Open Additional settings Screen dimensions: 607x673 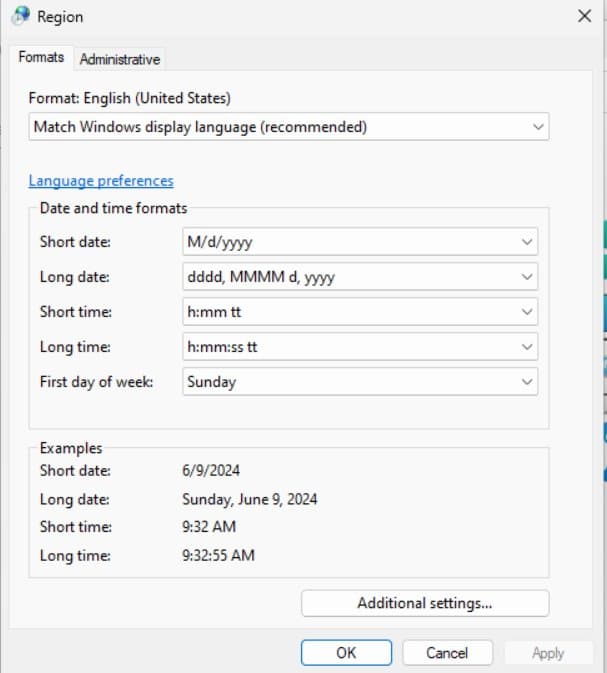[x=425, y=603]
